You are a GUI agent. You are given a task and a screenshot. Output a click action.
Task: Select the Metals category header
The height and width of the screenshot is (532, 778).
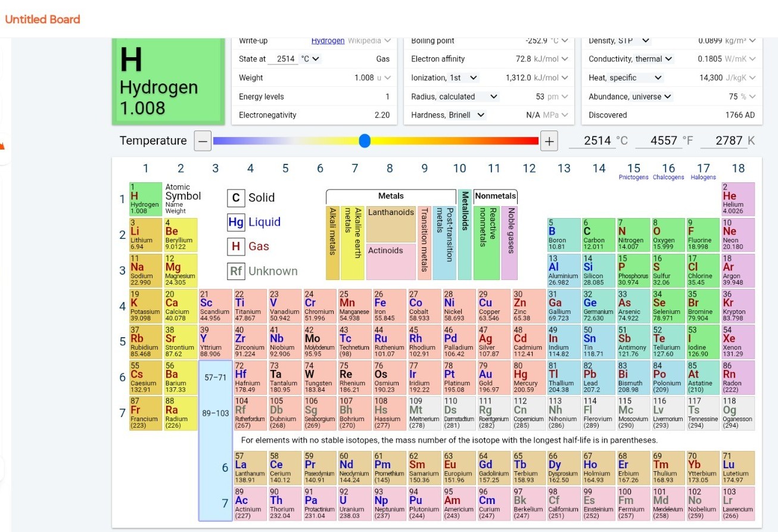[391, 196]
